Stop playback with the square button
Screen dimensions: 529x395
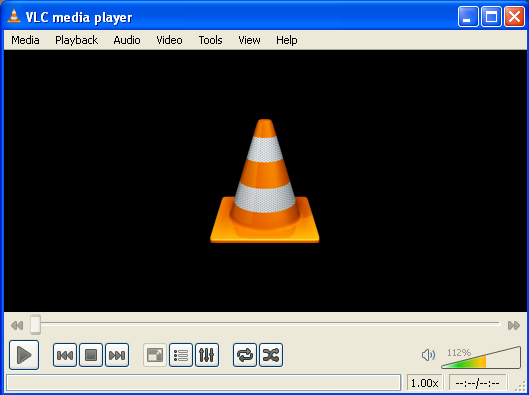click(91, 355)
